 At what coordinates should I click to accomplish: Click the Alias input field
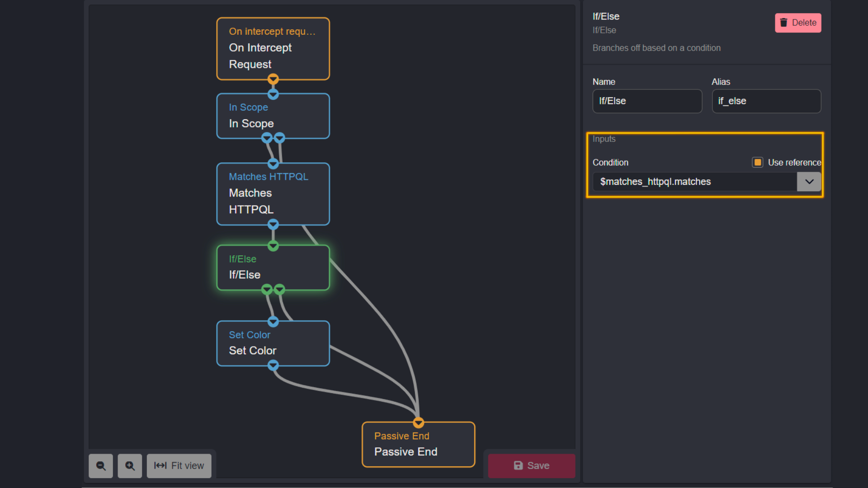766,101
